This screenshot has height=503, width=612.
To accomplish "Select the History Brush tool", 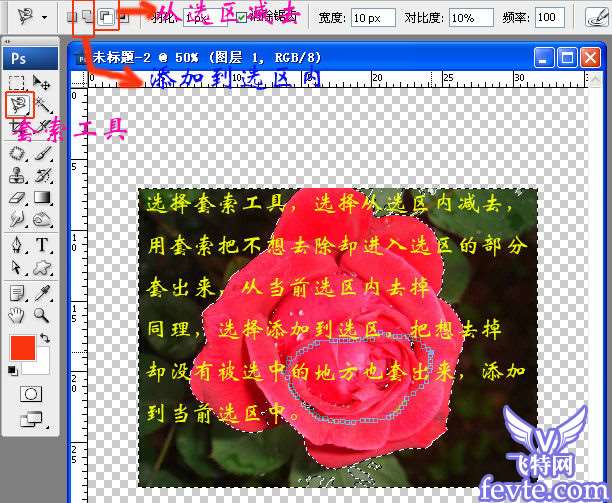I will tap(43, 176).
